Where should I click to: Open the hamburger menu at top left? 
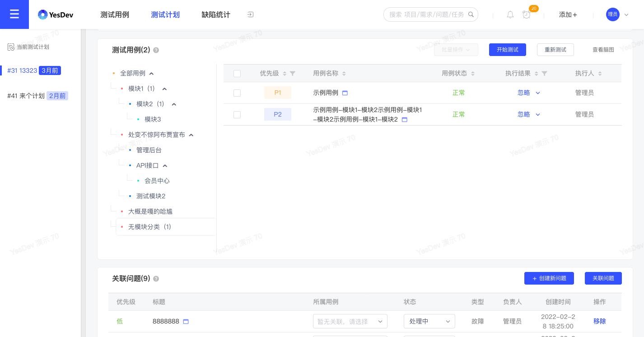(14, 14)
